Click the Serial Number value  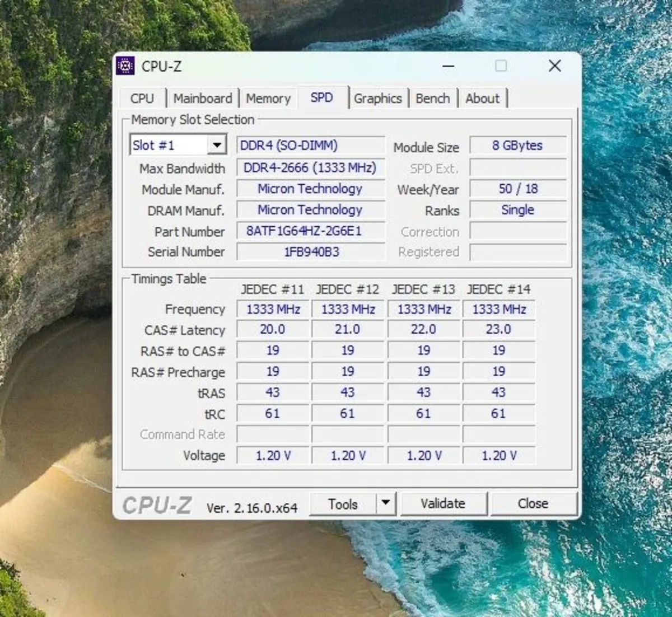[310, 252]
